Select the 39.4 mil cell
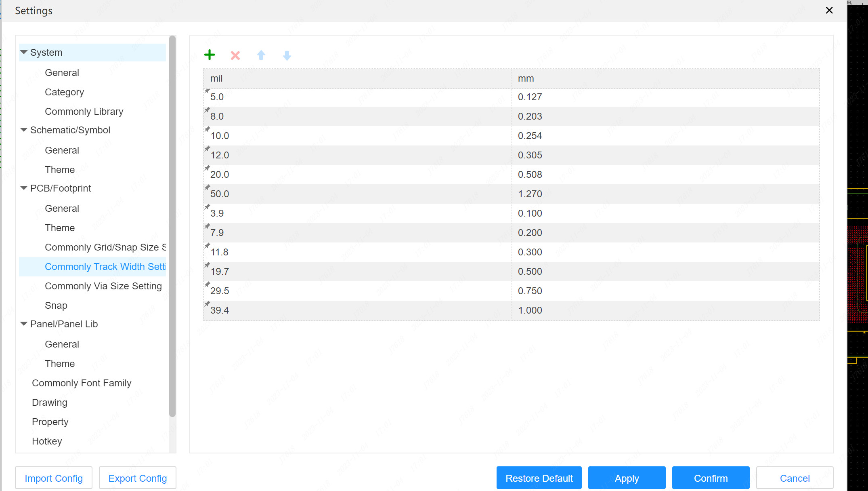This screenshot has width=868, height=491. pyautogui.click(x=357, y=310)
